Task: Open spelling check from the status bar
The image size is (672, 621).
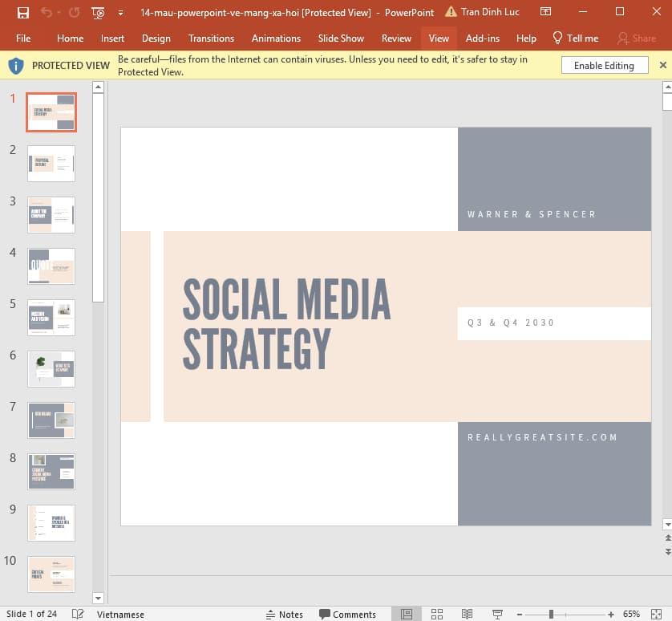Action: coord(77,614)
